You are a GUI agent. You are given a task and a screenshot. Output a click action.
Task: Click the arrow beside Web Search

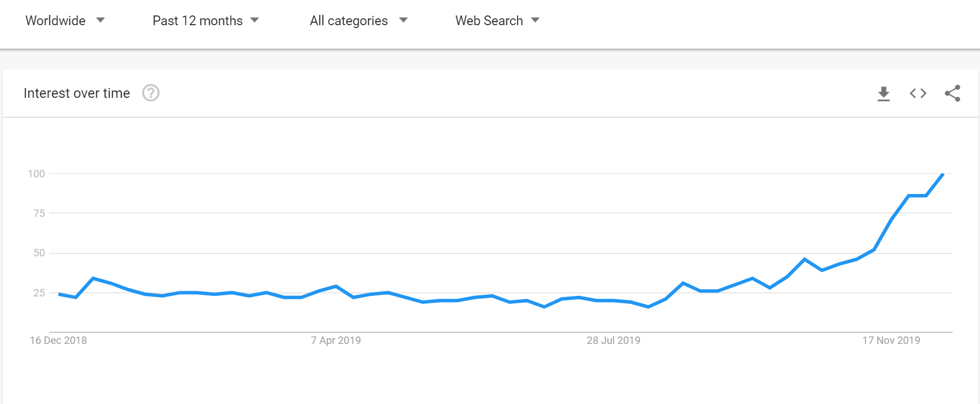coord(536,20)
